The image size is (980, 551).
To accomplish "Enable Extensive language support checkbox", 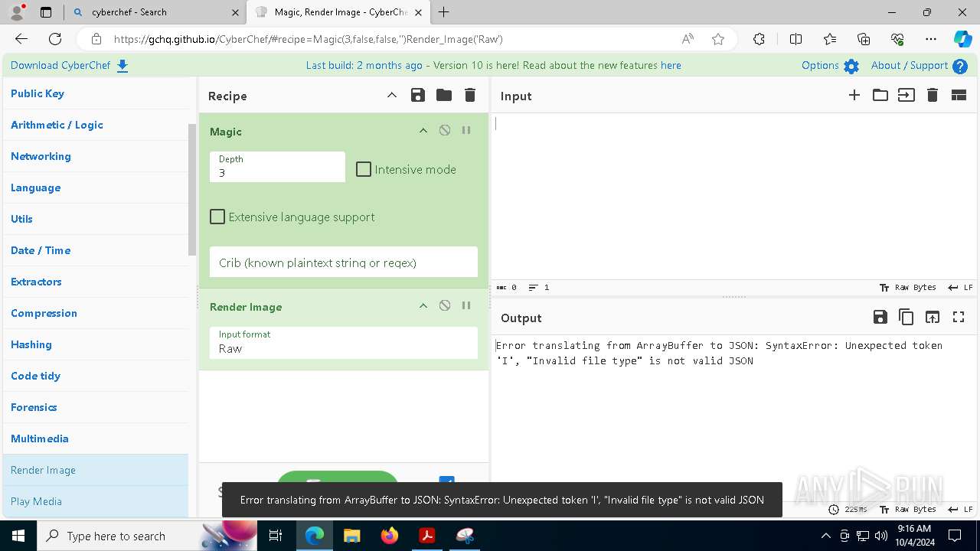I will (x=217, y=217).
